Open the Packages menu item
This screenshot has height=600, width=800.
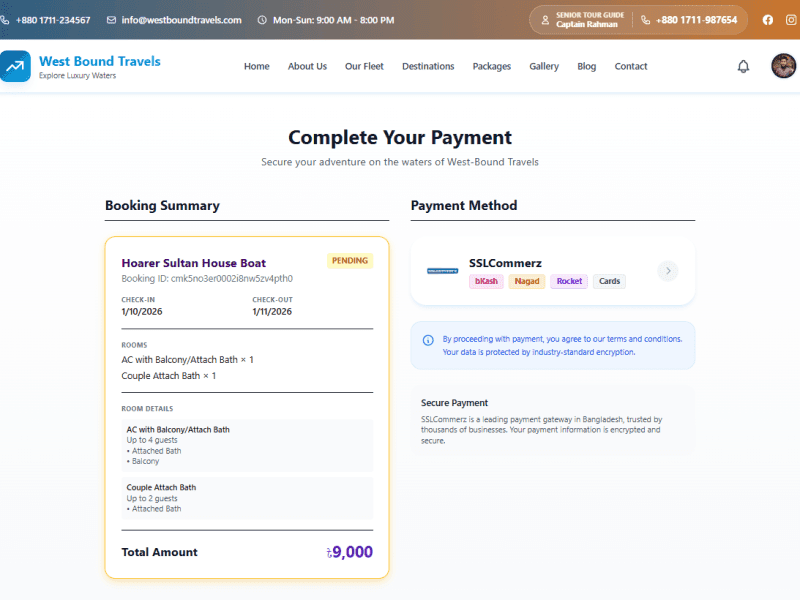point(491,66)
